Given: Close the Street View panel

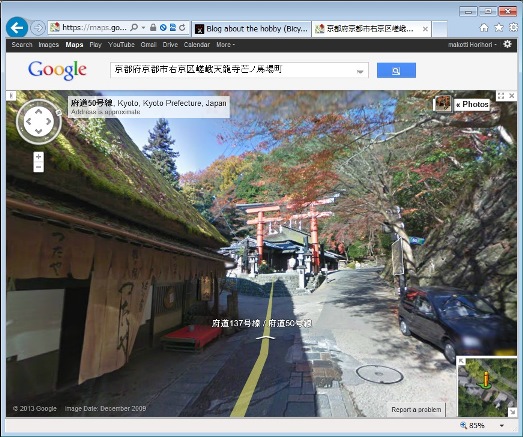Looking at the screenshot, I should click(x=512, y=96).
